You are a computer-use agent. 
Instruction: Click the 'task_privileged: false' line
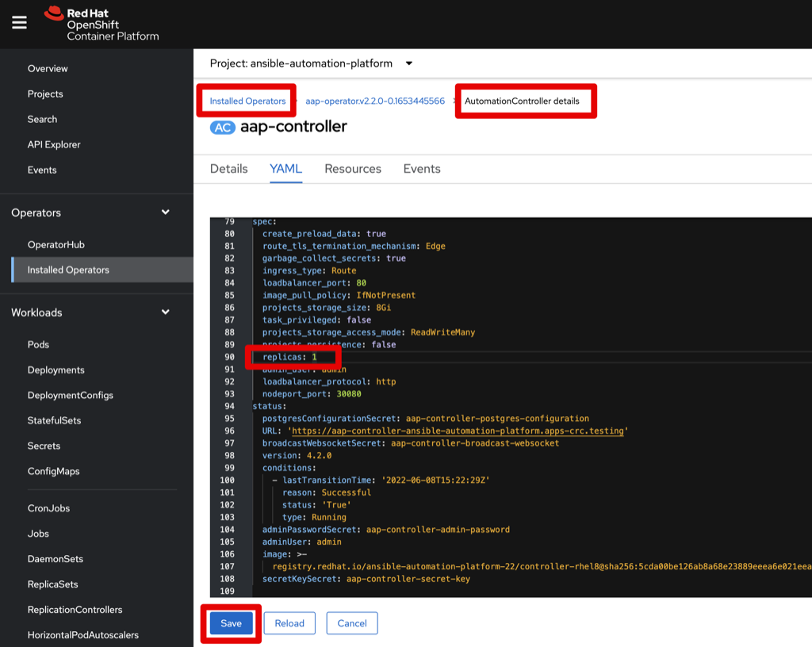[x=316, y=320]
